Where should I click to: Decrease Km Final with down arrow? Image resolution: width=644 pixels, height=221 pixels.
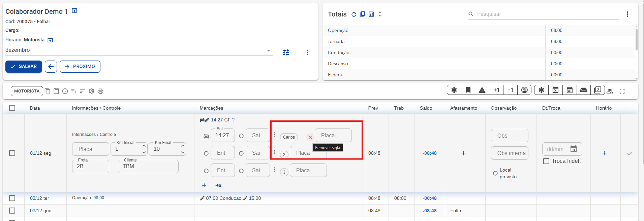pyautogui.click(x=183, y=152)
